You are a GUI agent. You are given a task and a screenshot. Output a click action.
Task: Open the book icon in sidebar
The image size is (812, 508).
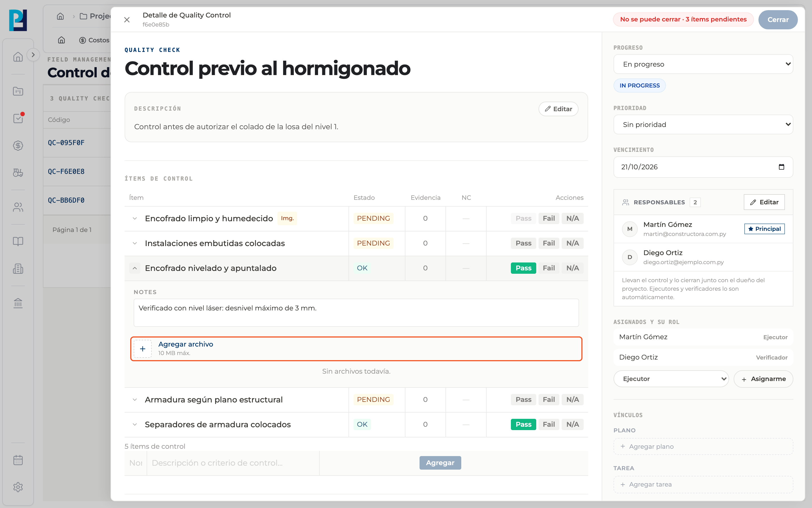[x=18, y=241]
